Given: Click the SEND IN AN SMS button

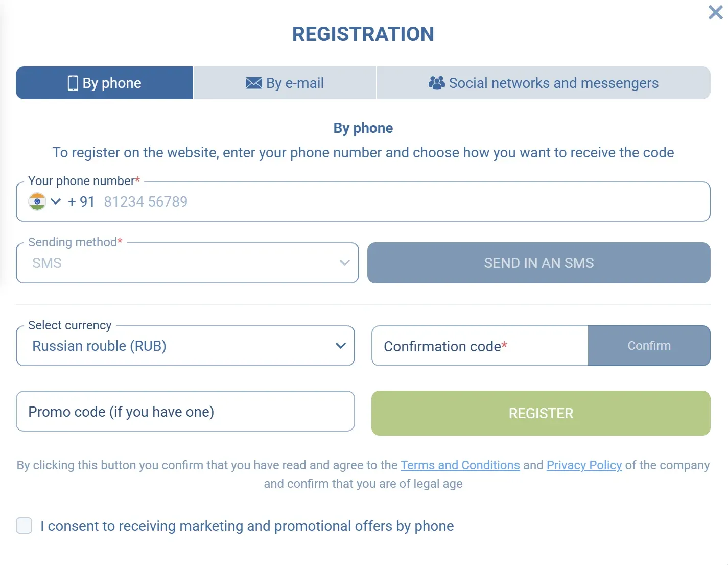Looking at the screenshot, I should [539, 263].
